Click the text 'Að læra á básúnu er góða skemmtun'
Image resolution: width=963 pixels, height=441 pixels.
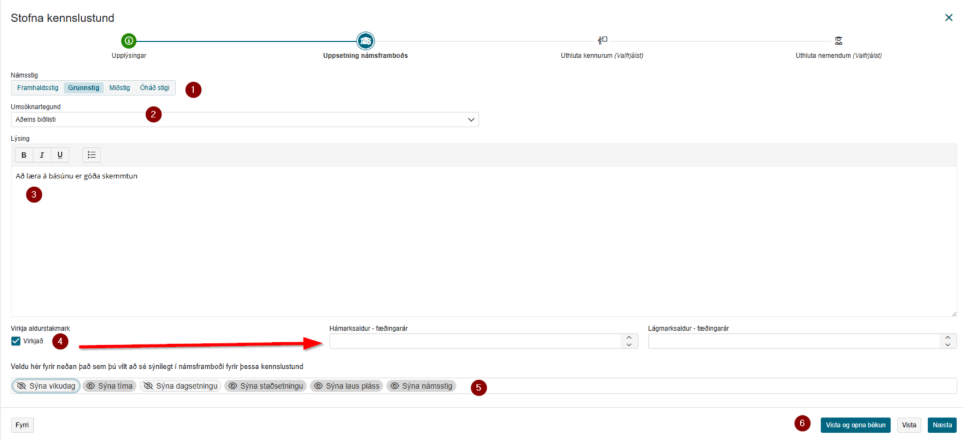pyautogui.click(x=77, y=176)
